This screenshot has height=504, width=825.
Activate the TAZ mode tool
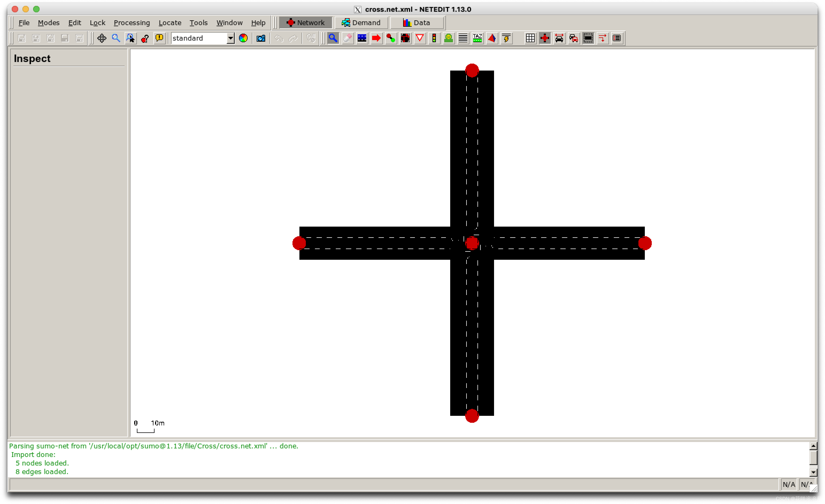477,38
